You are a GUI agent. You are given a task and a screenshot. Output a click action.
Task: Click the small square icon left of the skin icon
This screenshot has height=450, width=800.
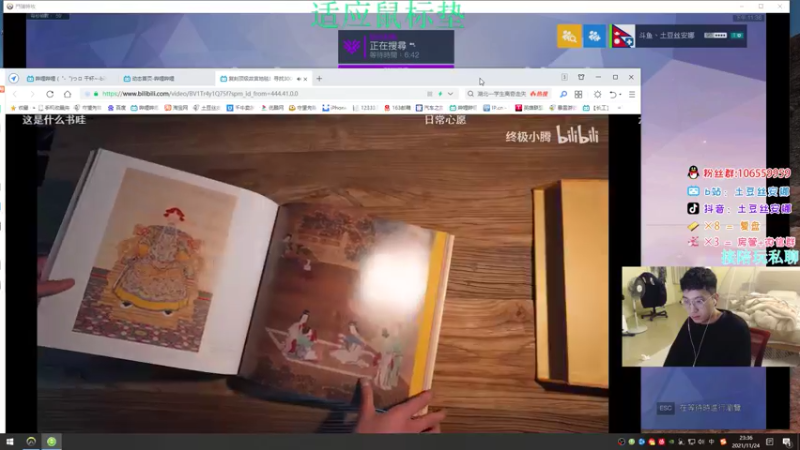click(x=564, y=77)
